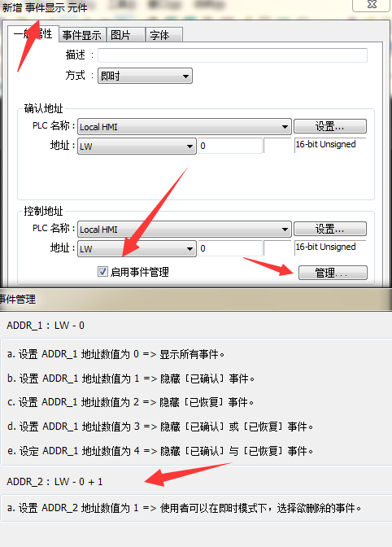The width and height of the screenshot is (392, 547).
Task: Toggle the 启用事件管理 checkbox
Action: coord(102,271)
